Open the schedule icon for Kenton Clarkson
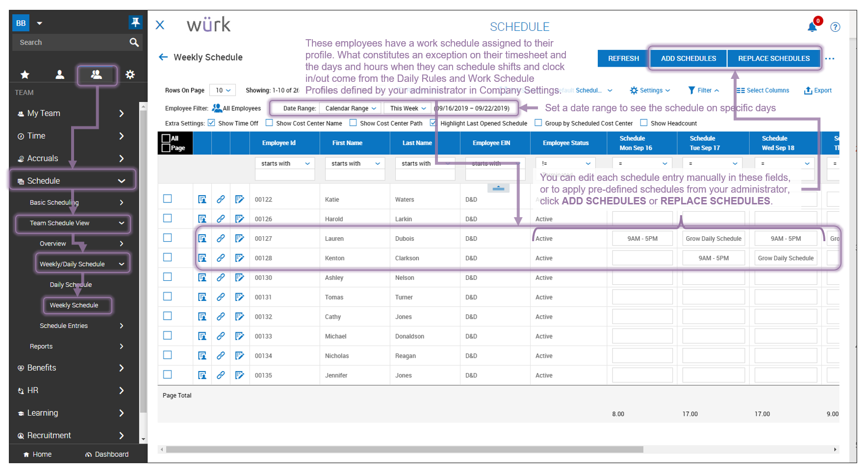The image size is (868, 474). 202,258
